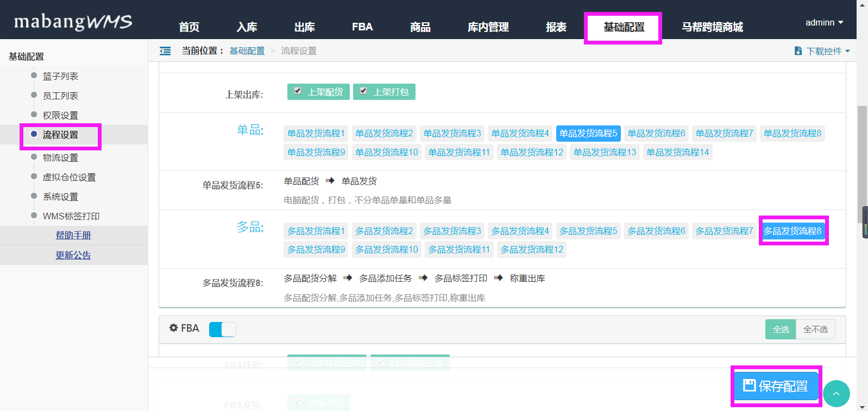Switch off the FBA toggle
The height and width of the screenshot is (411, 868).
[x=223, y=329]
